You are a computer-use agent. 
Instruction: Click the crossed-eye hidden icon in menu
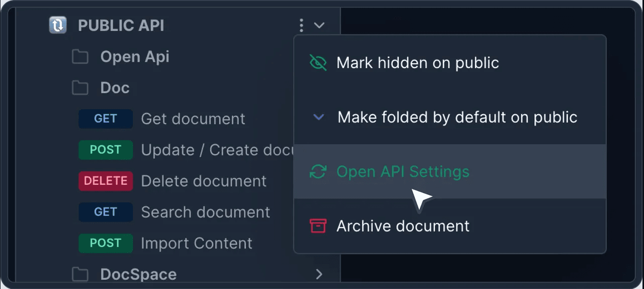tap(318, 63)
